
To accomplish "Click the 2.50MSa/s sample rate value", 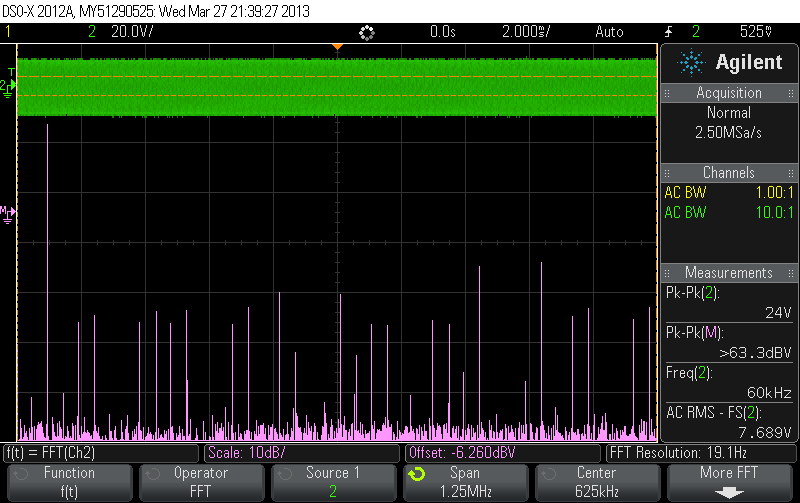I will click(x=729, y=133).
